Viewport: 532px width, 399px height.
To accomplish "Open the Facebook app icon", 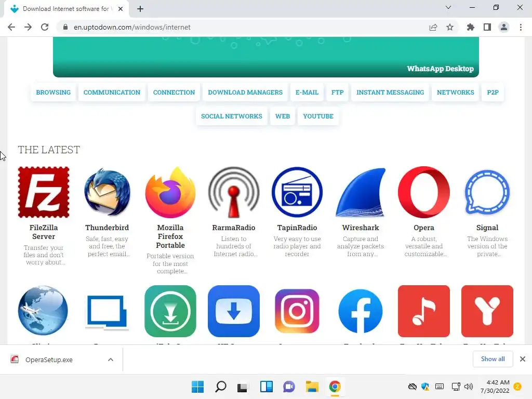I will click(361, 311).
